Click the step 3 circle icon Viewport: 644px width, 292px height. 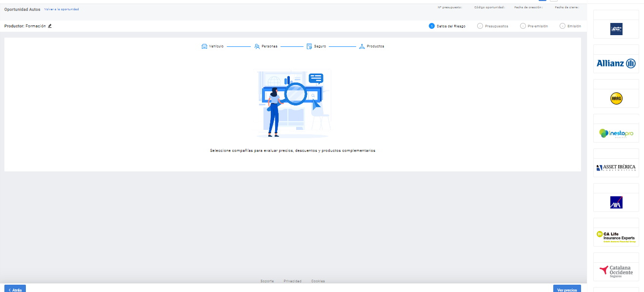point(523,26)
